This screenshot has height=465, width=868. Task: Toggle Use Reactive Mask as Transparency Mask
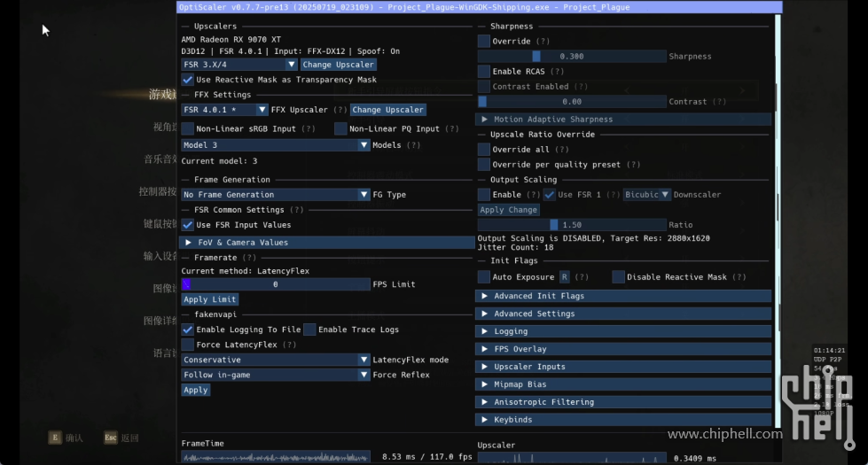(x=188, y=80)
